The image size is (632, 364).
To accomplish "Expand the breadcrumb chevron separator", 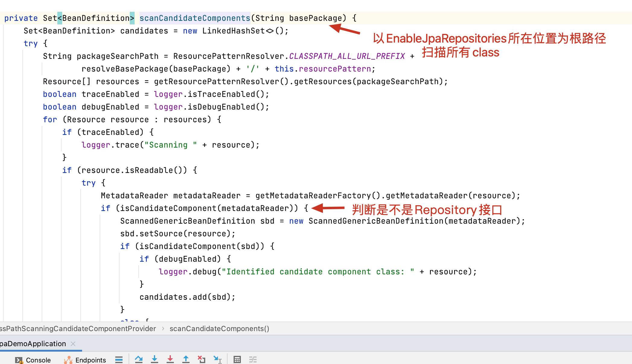I will pos(163,329).
